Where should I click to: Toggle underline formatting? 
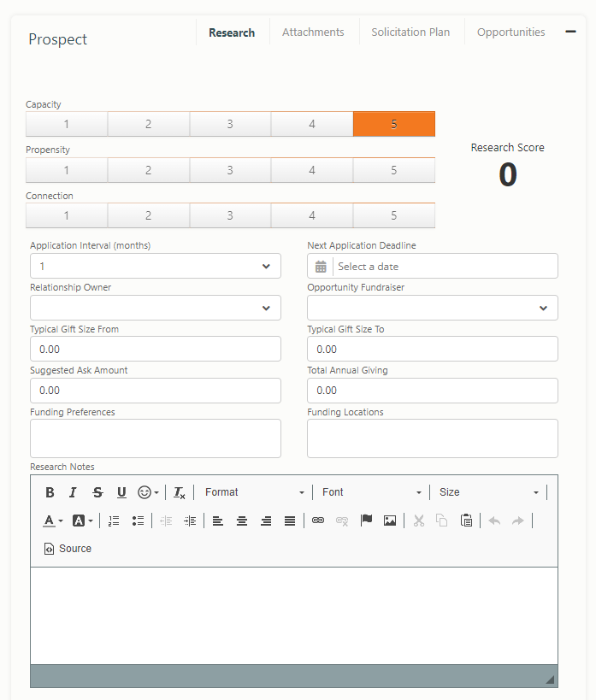121,492
